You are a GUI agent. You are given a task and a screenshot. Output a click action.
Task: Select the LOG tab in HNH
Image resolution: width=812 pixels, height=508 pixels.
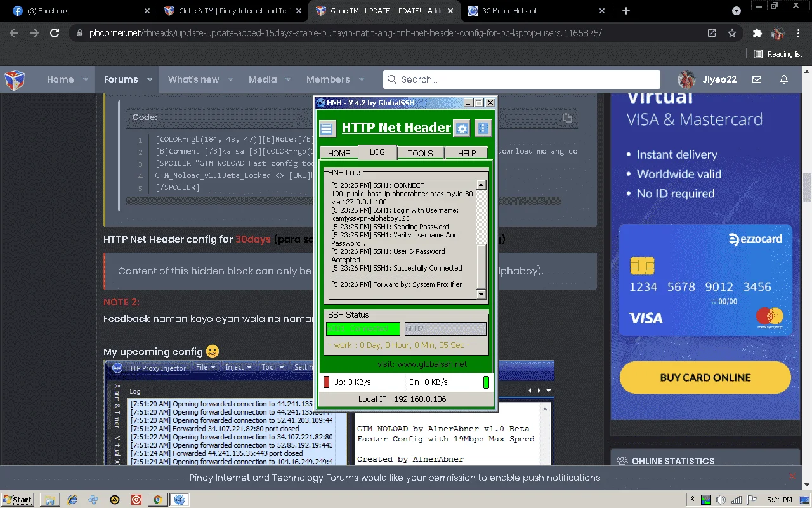(x=377, y=152)
